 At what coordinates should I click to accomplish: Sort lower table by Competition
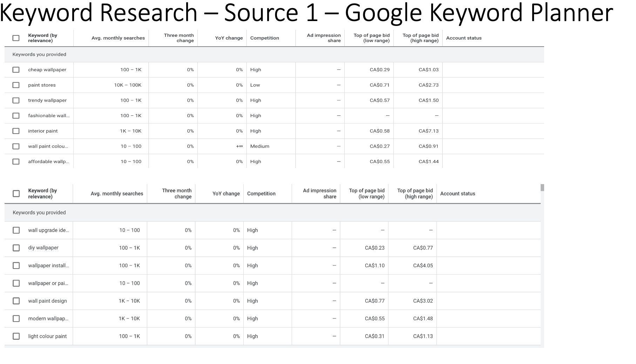pos(261,194)
